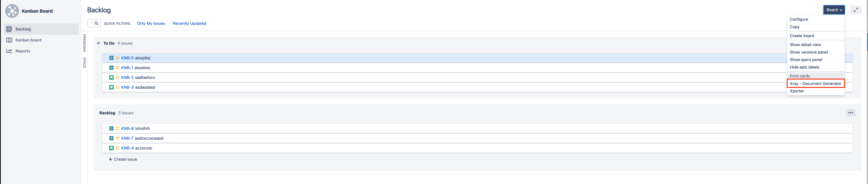Click the search magnifier in quick filters
Viewport: 868px width, 184px height.
[x=96, y=23]
